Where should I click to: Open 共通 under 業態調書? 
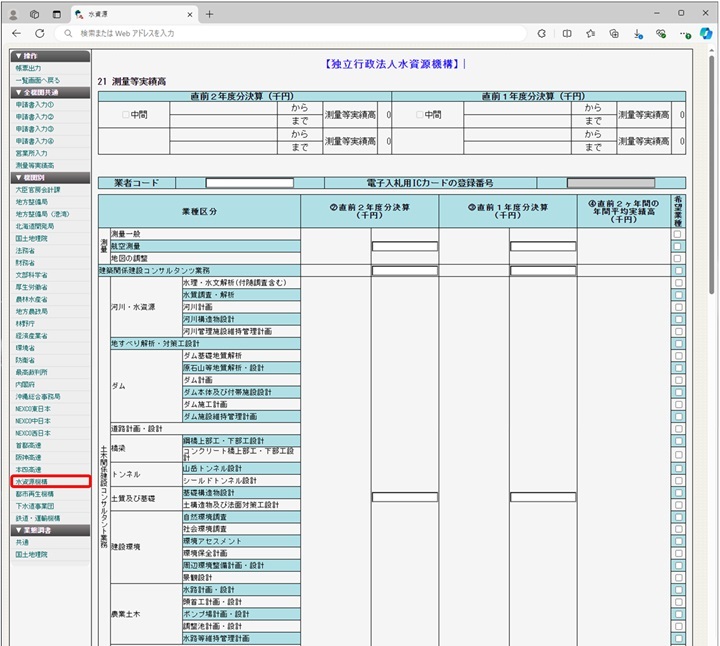[22, 542]
